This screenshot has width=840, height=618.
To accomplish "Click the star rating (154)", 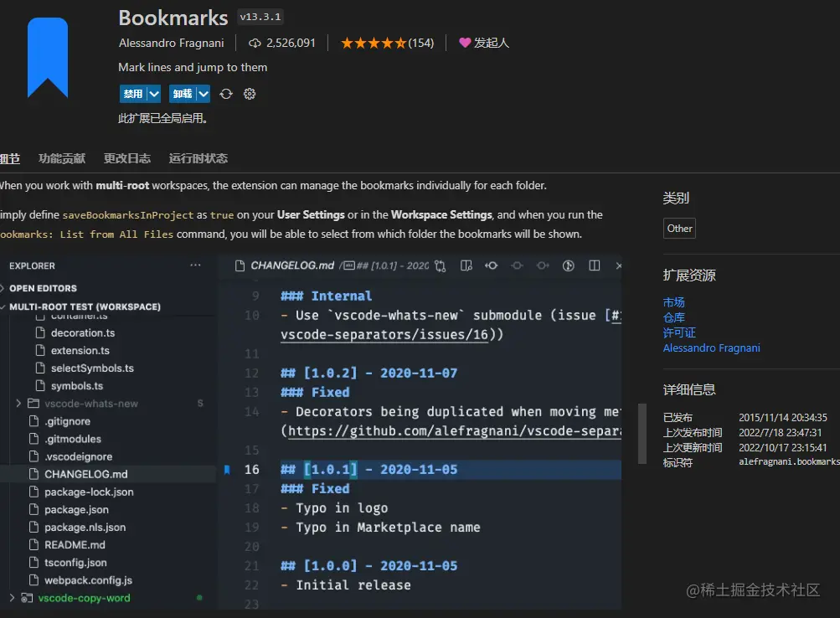I will (387, 43).
